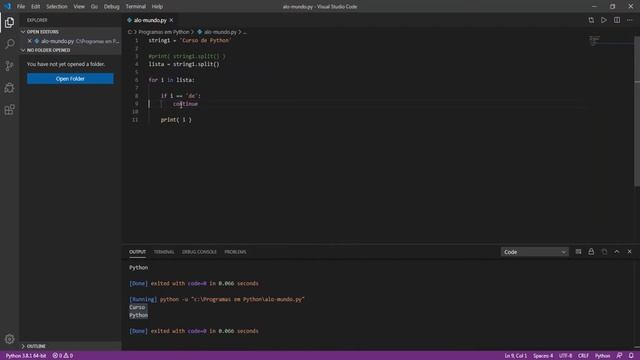Close the bottom panel
The height and width of the screenshot is (360, 640).
click(x=629, y=252)
